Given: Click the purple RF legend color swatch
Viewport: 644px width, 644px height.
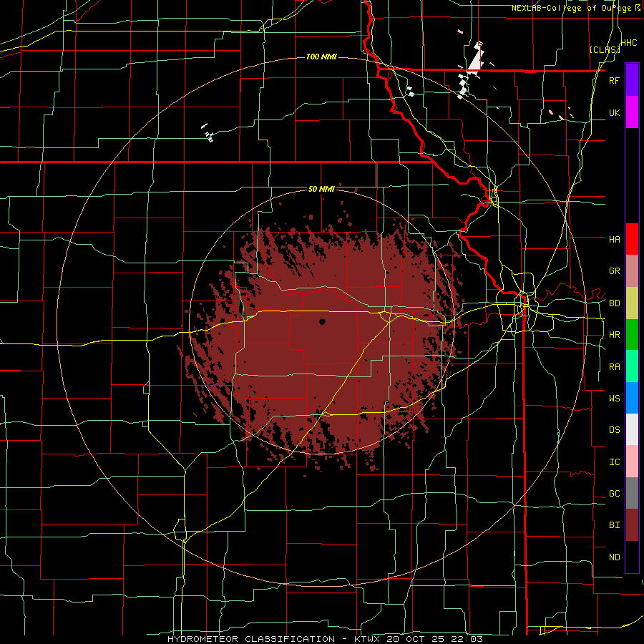Looking at the screenshot, I should tap(632, 80).
